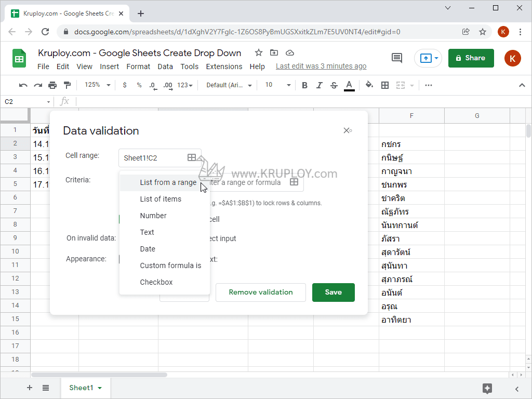
Task: Choose Text criteria option
Action: [165, 232]
